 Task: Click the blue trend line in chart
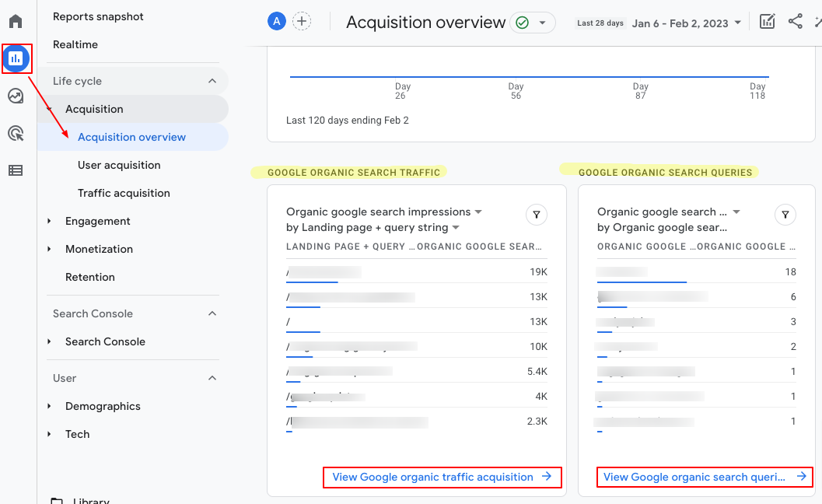click(530, 76)
